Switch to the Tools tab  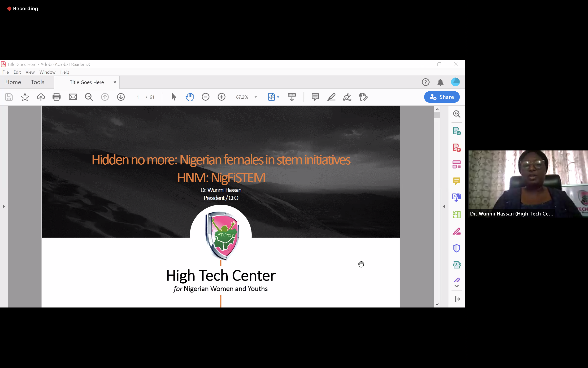[x=38, y=82]
